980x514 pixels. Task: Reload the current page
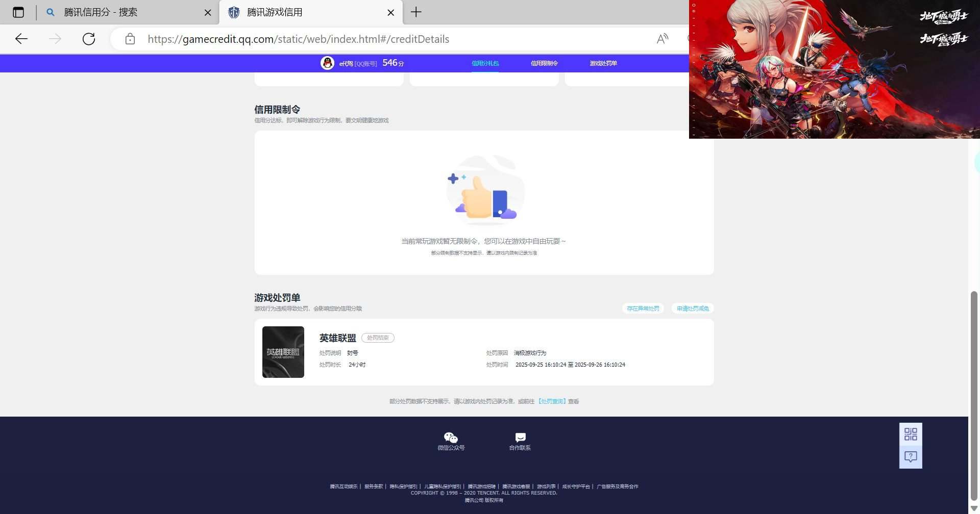[89, 39]
